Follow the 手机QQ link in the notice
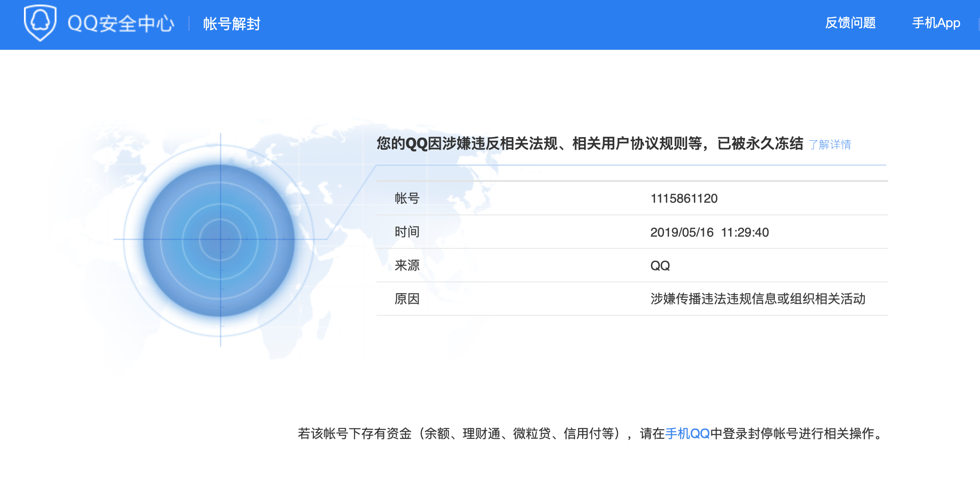Screen dimensions: 980x495 (x=687, y=433)
